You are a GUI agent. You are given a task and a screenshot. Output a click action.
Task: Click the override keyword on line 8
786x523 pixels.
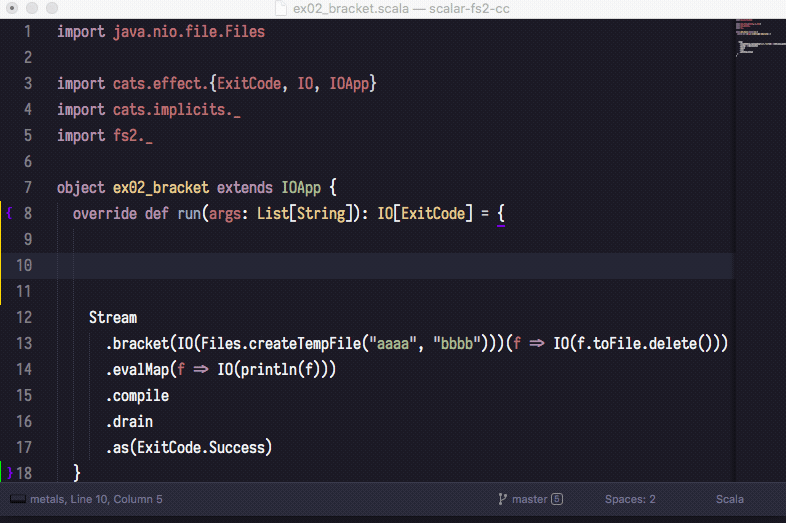(105, 214)
